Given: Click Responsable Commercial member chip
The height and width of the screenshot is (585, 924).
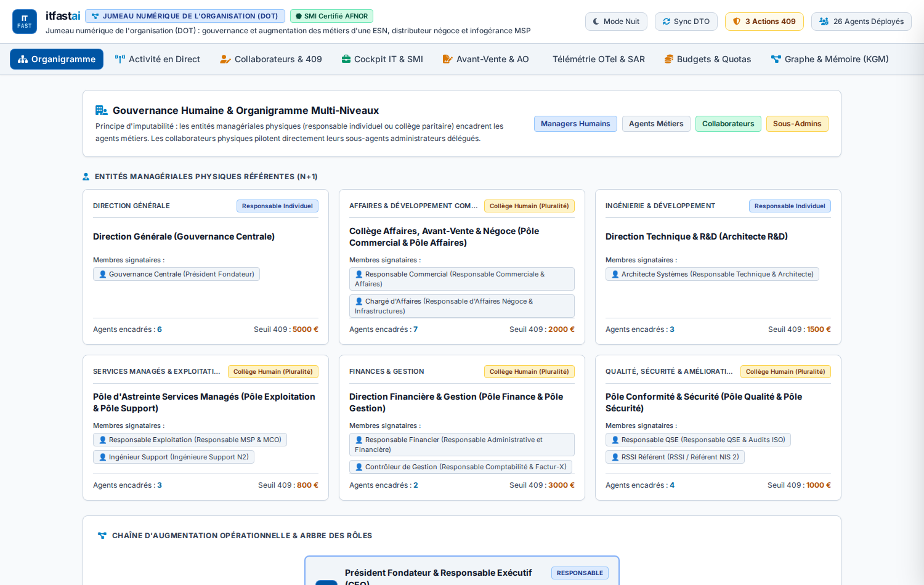Looking at the screenshot, I should (462, 279).
